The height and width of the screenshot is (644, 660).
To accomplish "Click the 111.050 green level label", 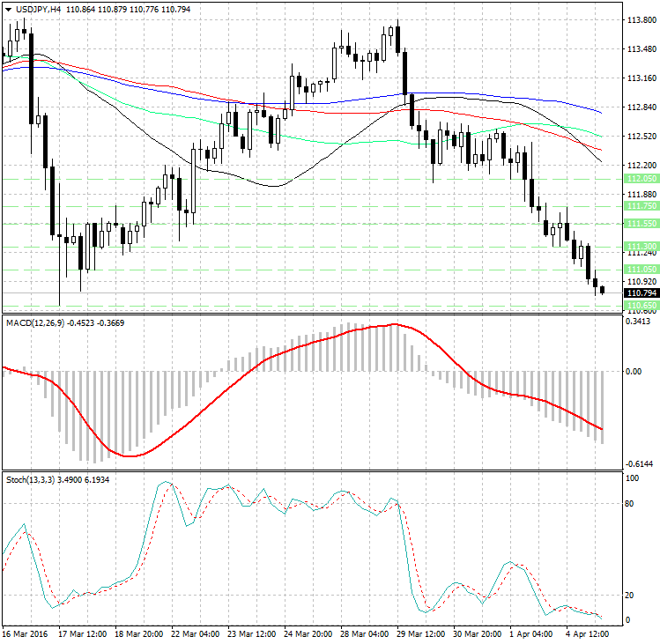I will pos(641,269).
